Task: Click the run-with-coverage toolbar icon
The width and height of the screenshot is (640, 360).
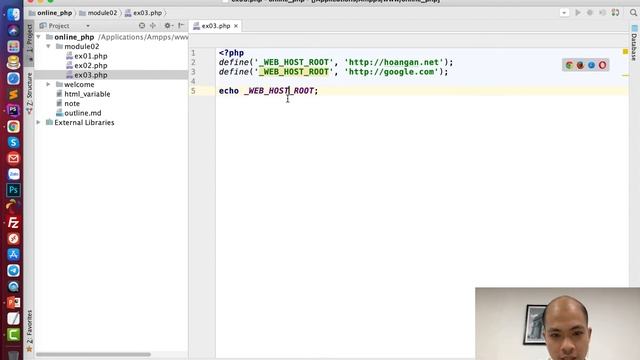Action: pyautogui.click(x=602, y=13)
